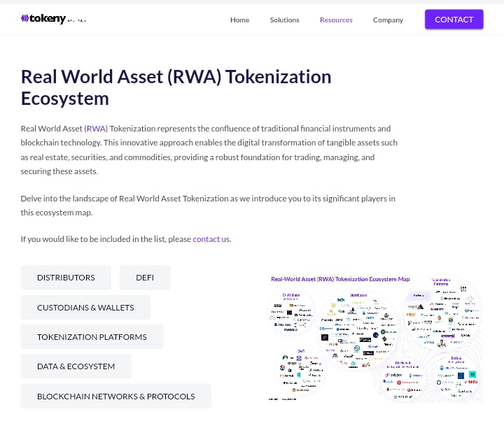The width and height of the screenshot is (504, 435).
Task: Open the Resources menu
Action: click(x=336, y=20)
